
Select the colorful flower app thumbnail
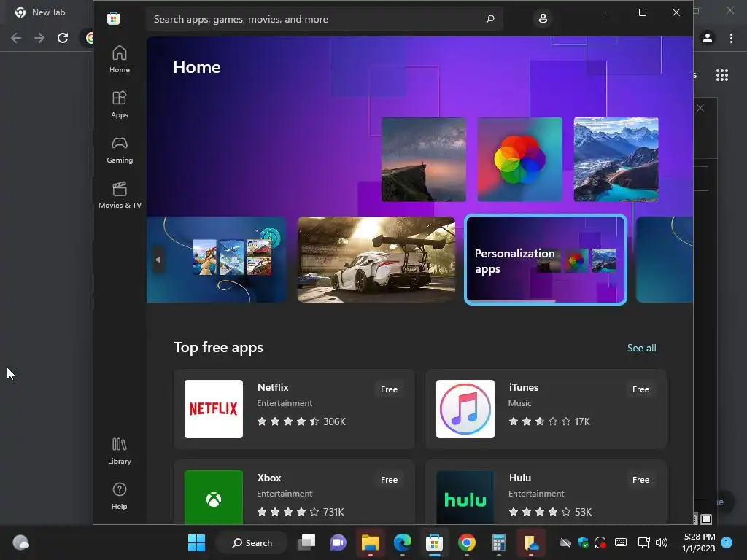click(519, 160)
